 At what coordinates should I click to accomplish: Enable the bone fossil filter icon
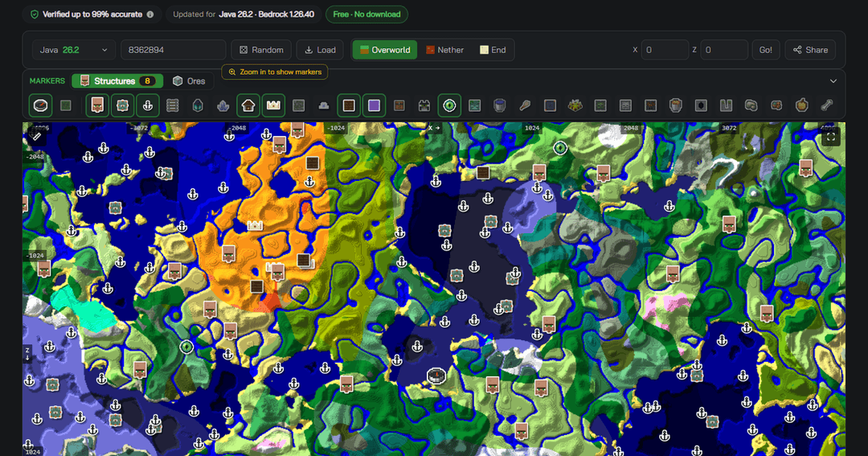pos(827,105)
